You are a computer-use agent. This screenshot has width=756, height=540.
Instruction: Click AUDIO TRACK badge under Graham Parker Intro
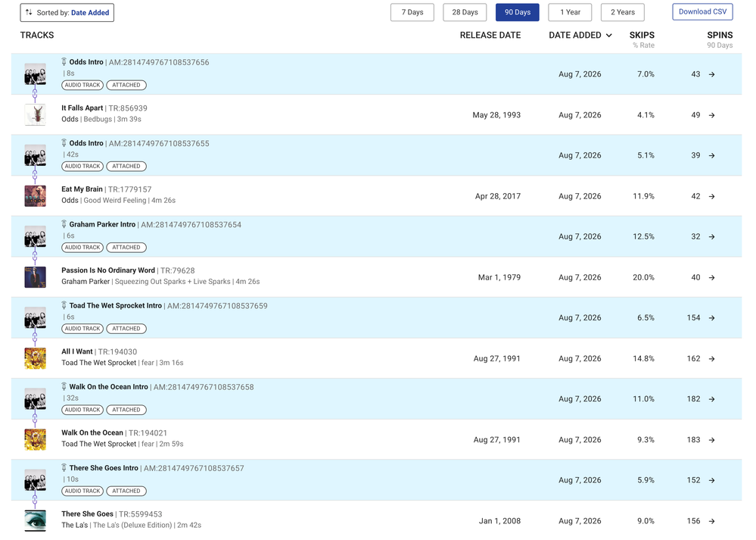coord(82,248)
